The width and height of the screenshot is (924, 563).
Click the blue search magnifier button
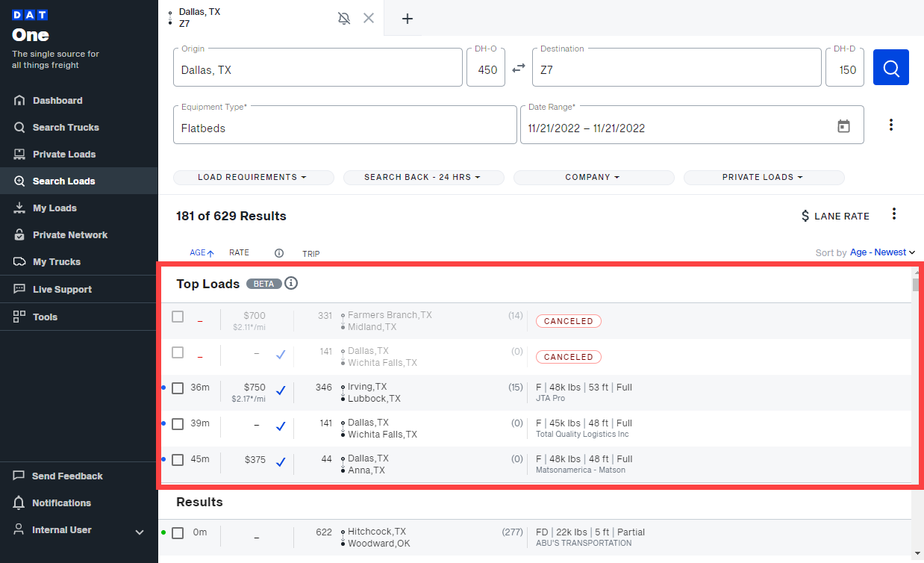890,67
